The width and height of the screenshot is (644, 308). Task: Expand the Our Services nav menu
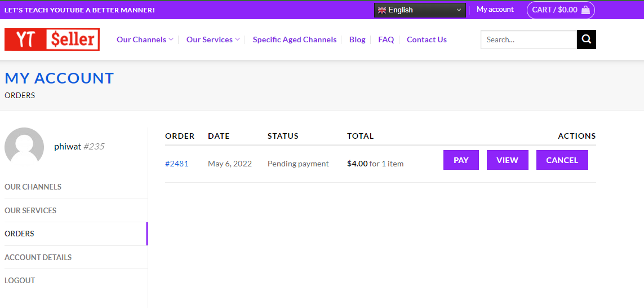click(x=213, y=39)
